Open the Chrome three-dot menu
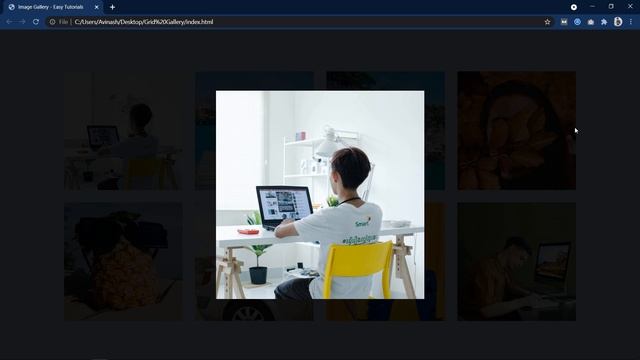The height and width of the screenshot is (360, 640). coord(631,22)
